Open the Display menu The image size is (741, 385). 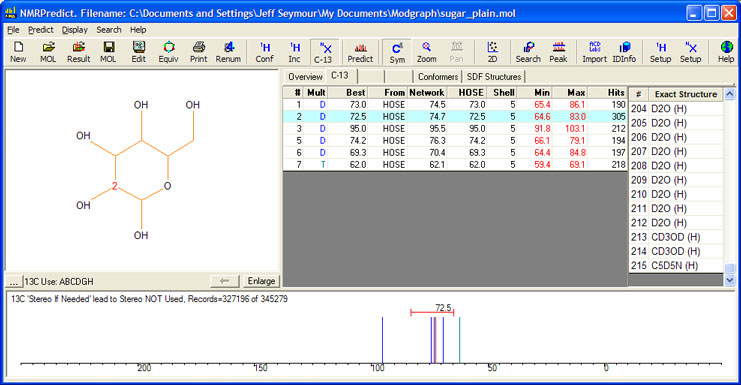click(x=75, y=30)
